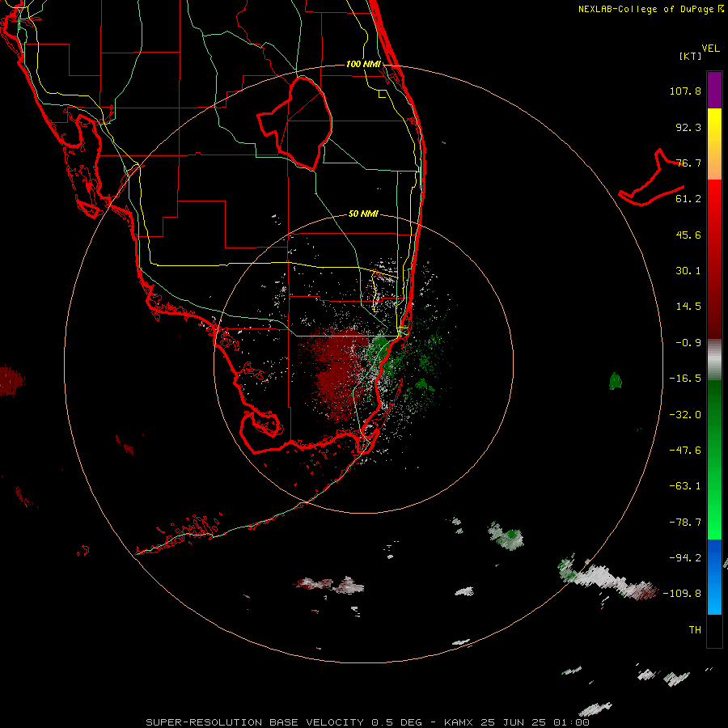
Task: Select the 61.2 scale value
Action: [x=688, y=199]
